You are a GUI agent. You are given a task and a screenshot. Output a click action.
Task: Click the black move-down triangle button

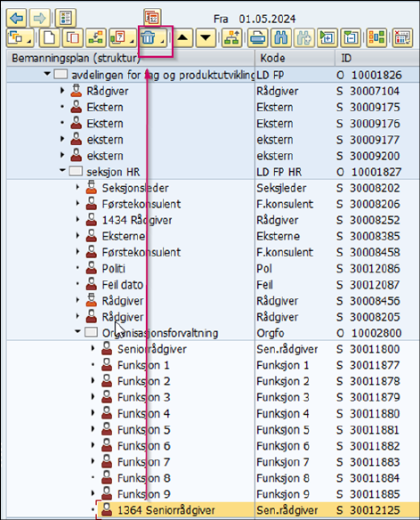(x=206, y=37)
